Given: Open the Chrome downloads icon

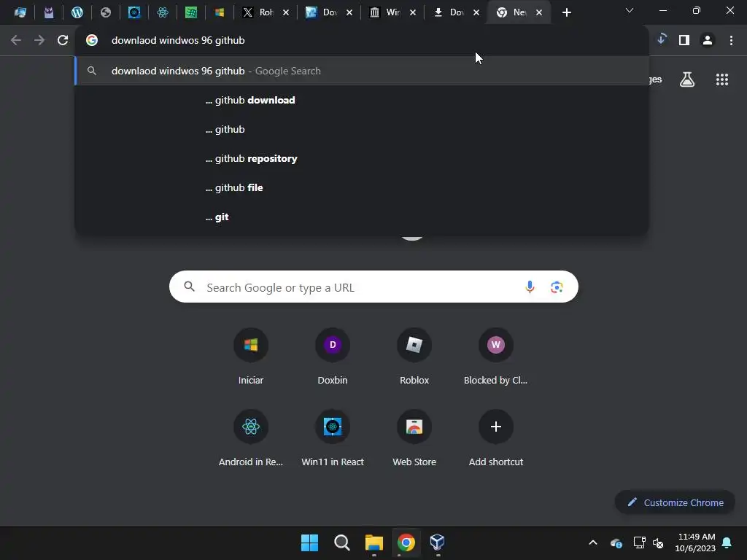Looking at the screenshot, I should pos(661,40).
